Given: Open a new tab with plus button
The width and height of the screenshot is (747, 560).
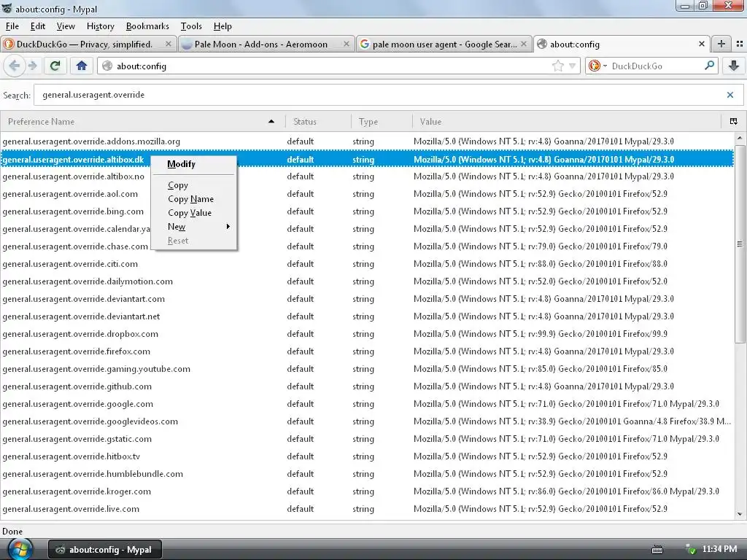Looking at the screenshot, I should click(x=721, y=44).
